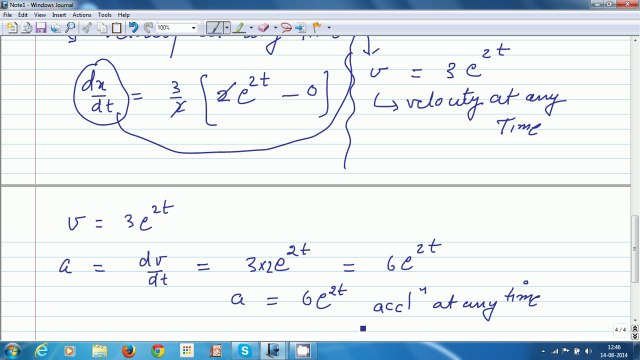Image resolution: width=640 pixels, height=360 pixels.
Task: Open the colorful grid apps taskbar icon
Action: pos(187,351)
